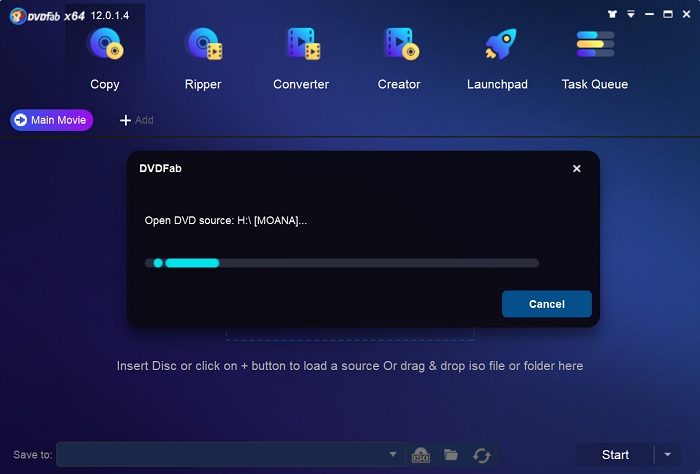Click the 'Open DVD source: H:\ [MOANA]...' text

225,220
